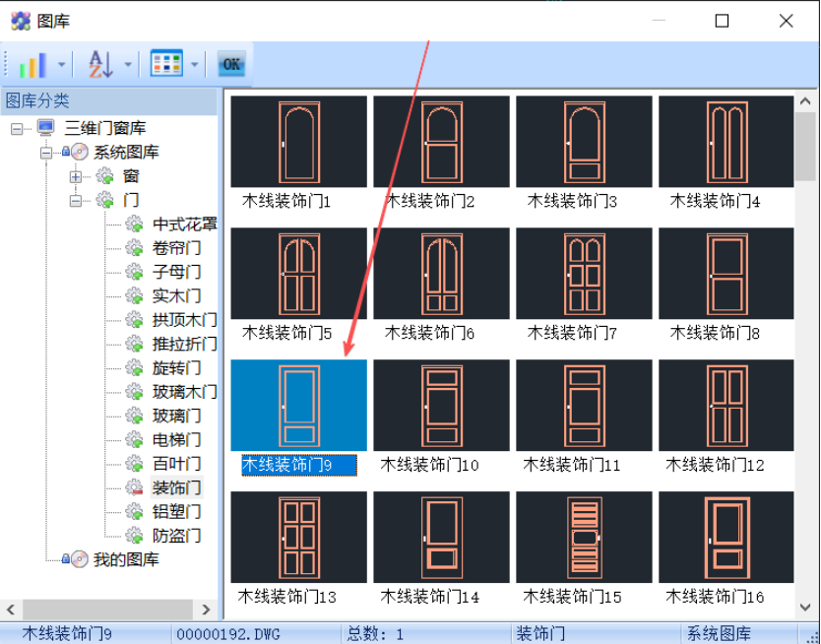The image size is (821, 644).
Task: Collapse the 门 category node
Action: pos(76,200)
